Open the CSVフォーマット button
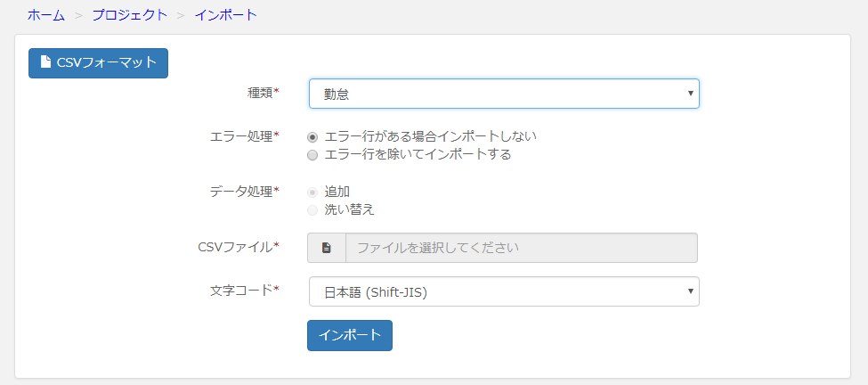This screenshot has height=385, width=868. (x=98, y=62)
